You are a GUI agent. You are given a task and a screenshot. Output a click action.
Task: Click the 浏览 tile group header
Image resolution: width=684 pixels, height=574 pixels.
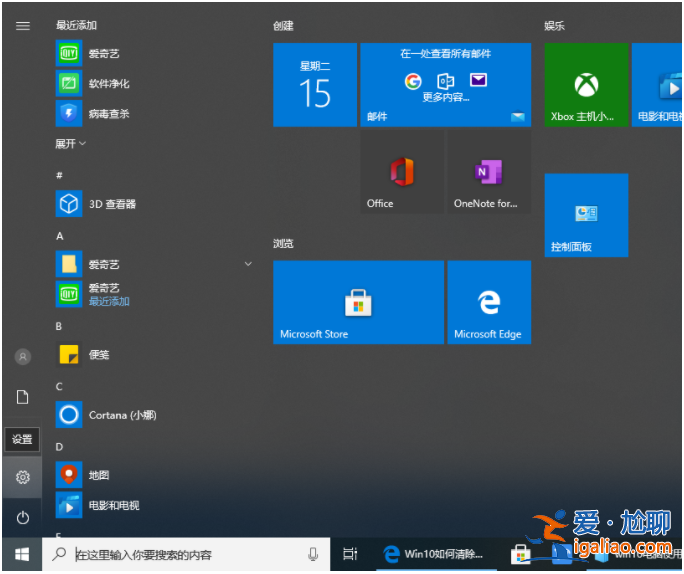click(283, 243)
